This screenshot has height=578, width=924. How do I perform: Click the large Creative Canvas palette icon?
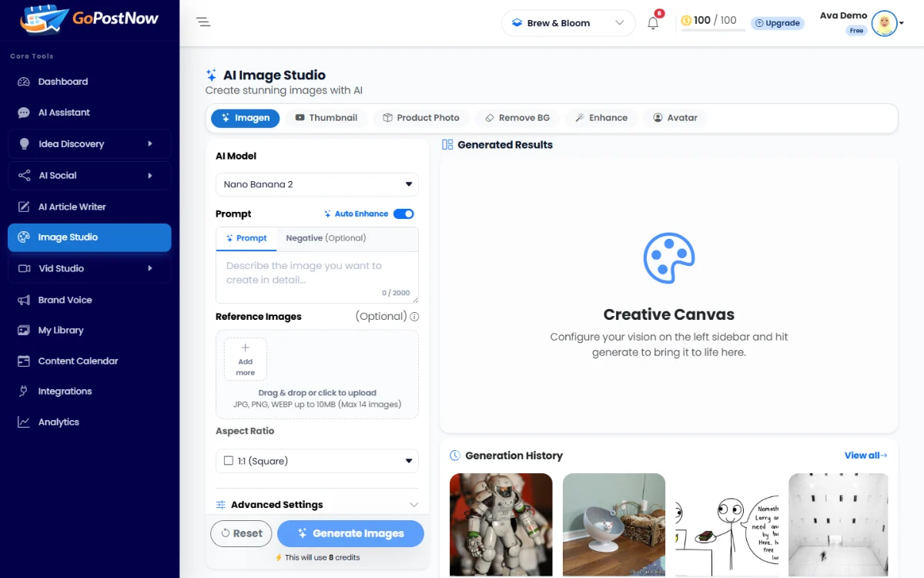669,258
